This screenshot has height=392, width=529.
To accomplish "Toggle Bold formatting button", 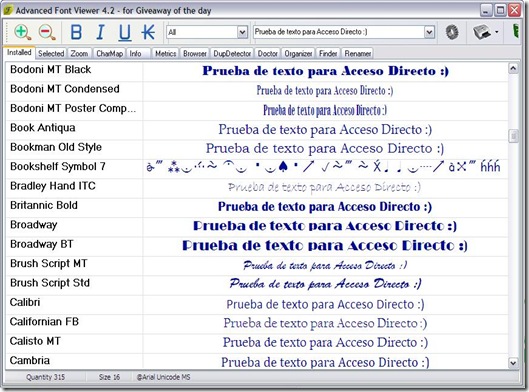I will coord(76,32).
